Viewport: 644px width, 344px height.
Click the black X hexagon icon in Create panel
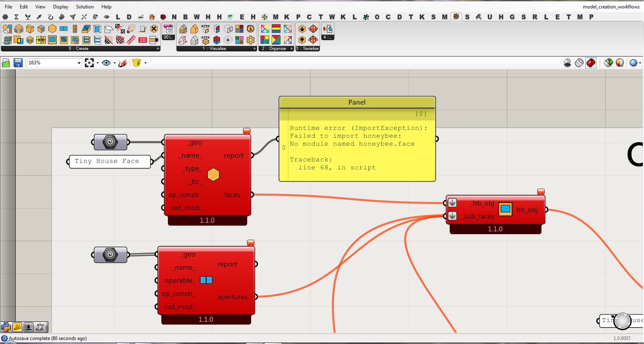point(154,29)
